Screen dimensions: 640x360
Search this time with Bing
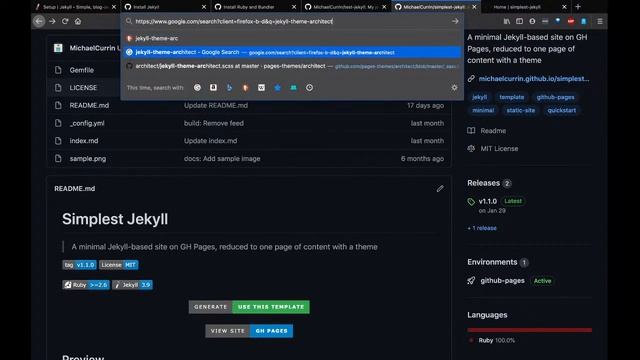click(x=229, y=87)
